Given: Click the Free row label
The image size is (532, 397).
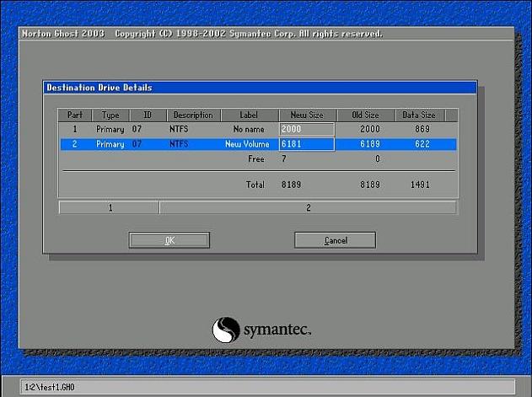Looking at the screenshot, I should click(x=256, y=158).
